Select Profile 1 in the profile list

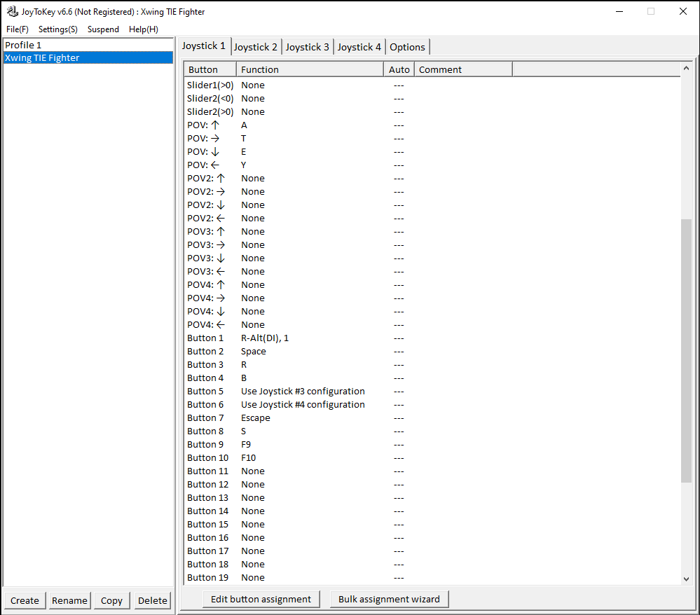[24, 45]
